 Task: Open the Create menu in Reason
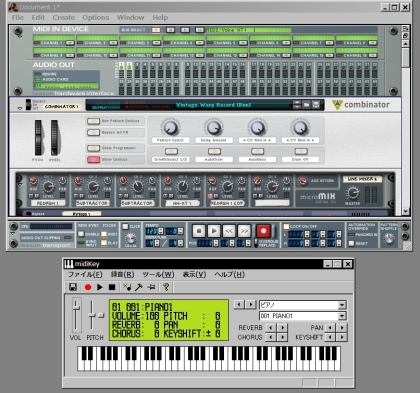pyautogui.click(x=63, y=18)
